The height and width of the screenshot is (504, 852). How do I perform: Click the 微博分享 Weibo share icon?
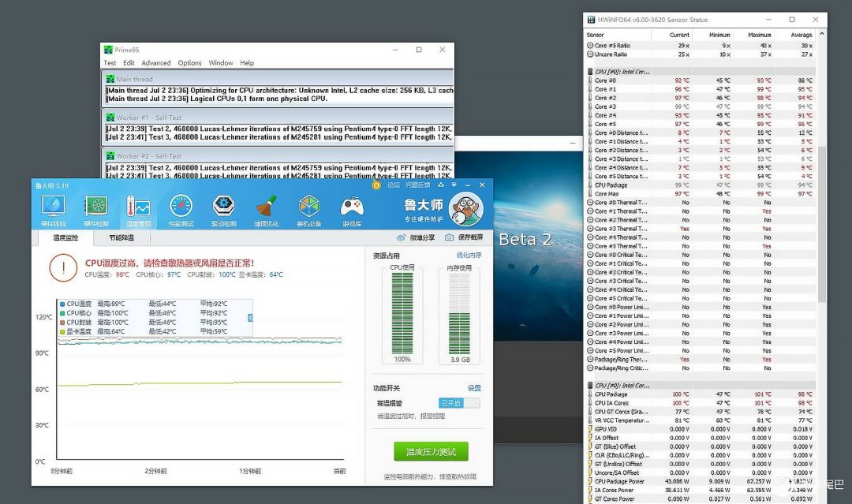[x=401, y=237]
